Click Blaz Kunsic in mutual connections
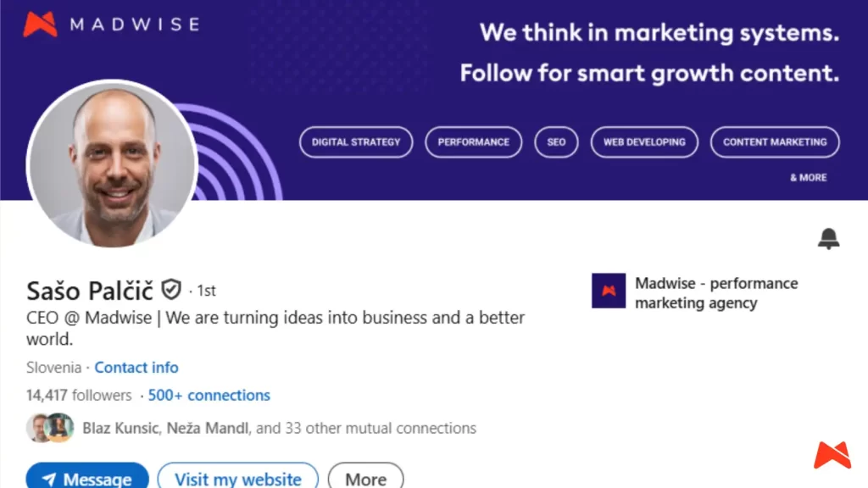Image resolution: width=868 pixels, height=488 pixels. point(121,428)
